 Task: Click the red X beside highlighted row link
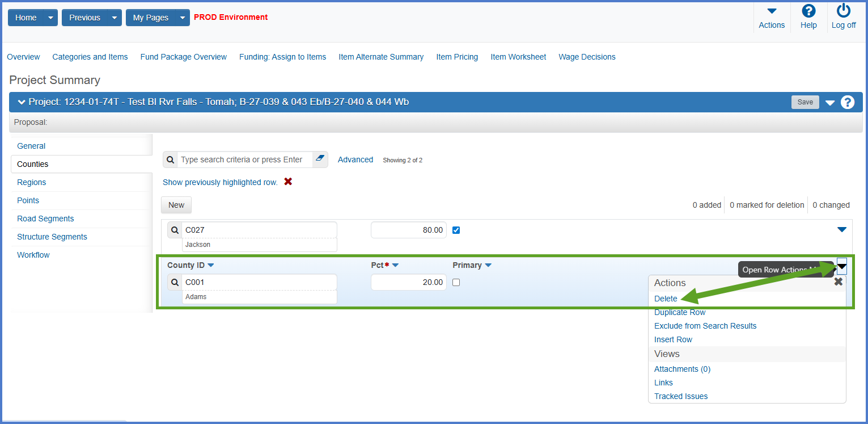pos(288,182)
